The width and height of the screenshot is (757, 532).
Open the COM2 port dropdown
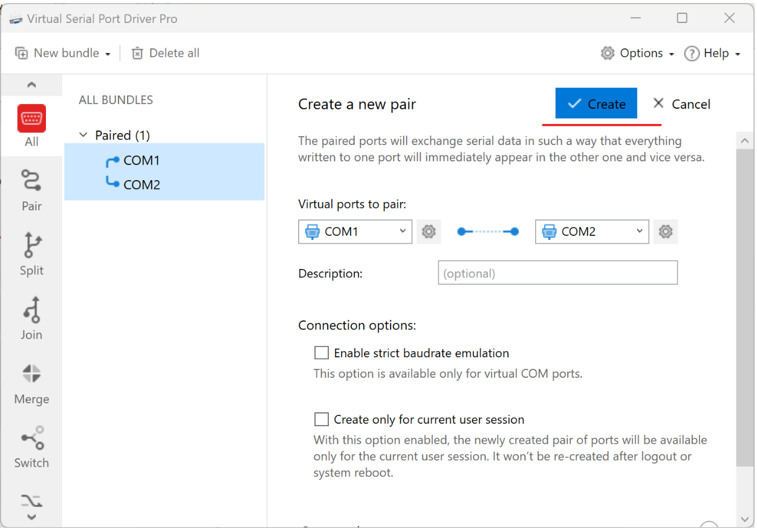[x=592, y=232]
